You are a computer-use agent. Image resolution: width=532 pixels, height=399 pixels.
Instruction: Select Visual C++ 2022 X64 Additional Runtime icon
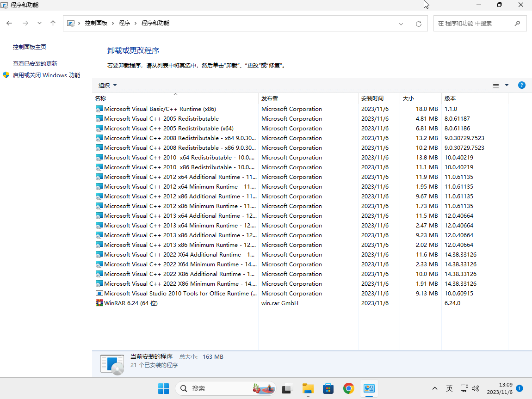click(99, 254)
